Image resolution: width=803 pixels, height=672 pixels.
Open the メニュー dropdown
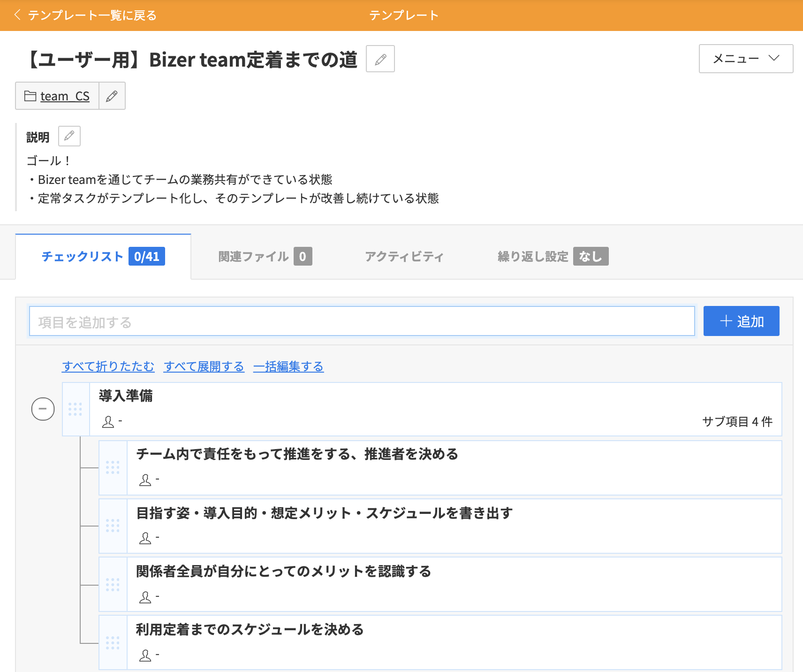coord(745,59)
